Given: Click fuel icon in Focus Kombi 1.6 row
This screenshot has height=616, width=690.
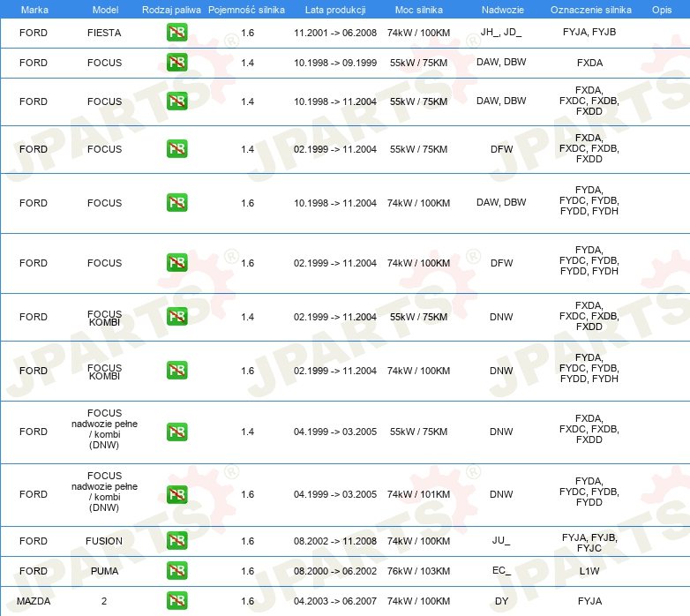Looking at the screenshot, I should point(176,371).
